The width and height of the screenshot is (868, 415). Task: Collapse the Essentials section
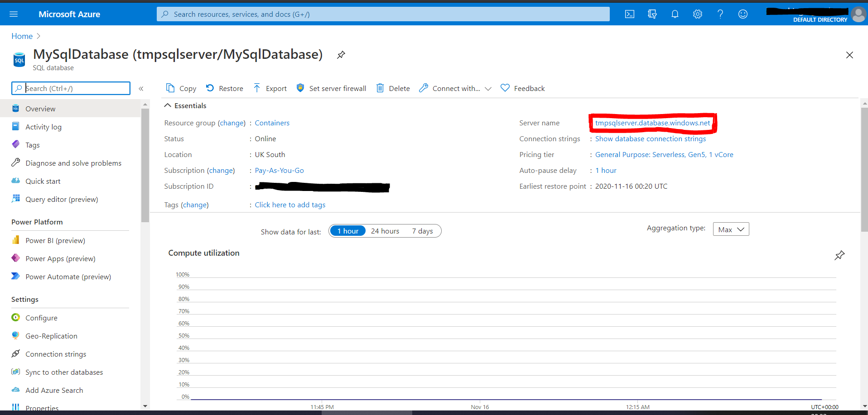168,105
